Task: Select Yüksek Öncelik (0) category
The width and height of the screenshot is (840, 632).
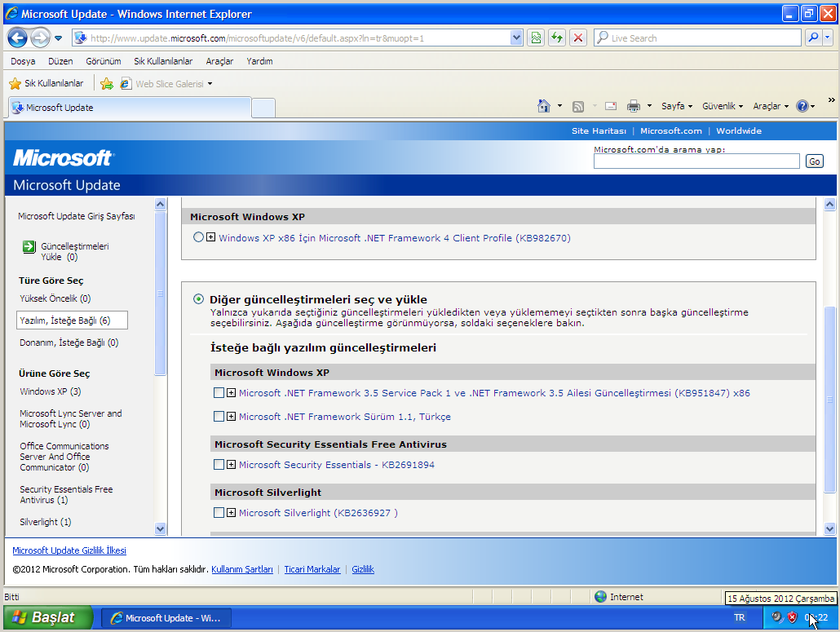Action: tap(55, 298)
